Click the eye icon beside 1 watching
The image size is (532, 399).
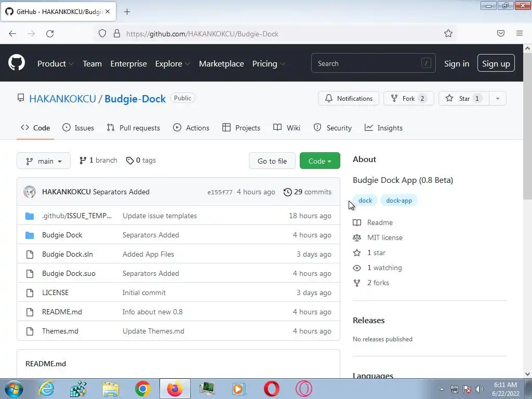click(357, 268)
